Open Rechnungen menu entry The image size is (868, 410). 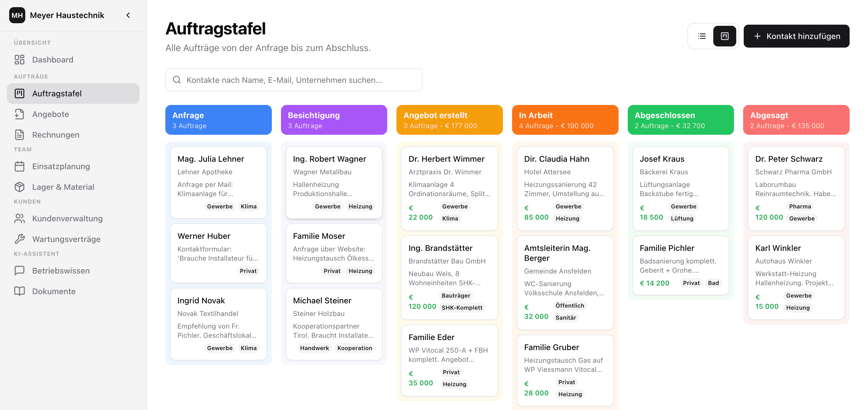(x=73, y=135)
